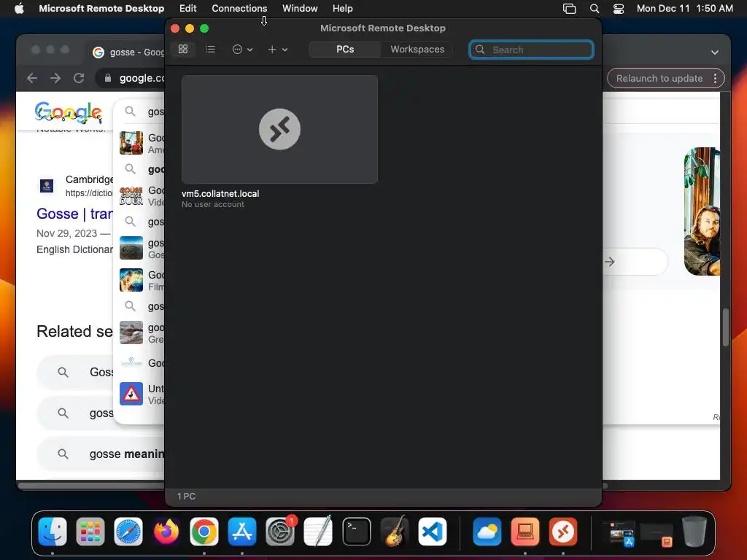The height and width of the screenshot is (560, 747).
Task: Click the Cambridge Dictionary favicon in Chrome
Action: coord(47,186)
